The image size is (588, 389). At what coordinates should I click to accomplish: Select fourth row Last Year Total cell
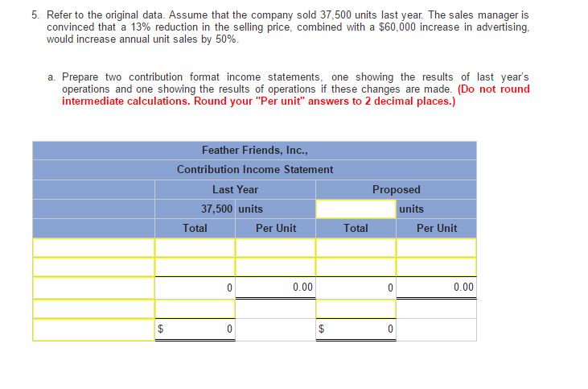195,308
